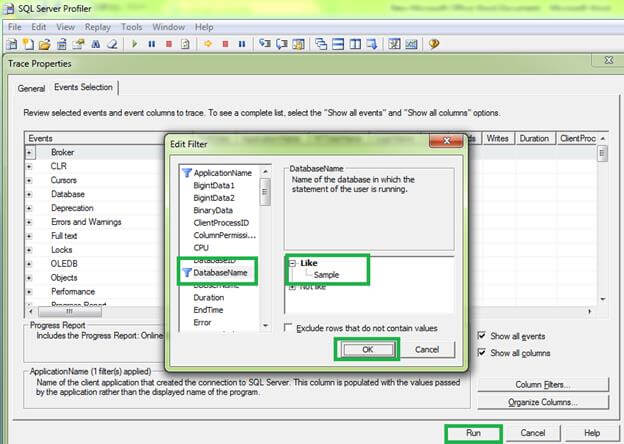
Task: Expand the Locks event category
Action: tap(29, 250)
